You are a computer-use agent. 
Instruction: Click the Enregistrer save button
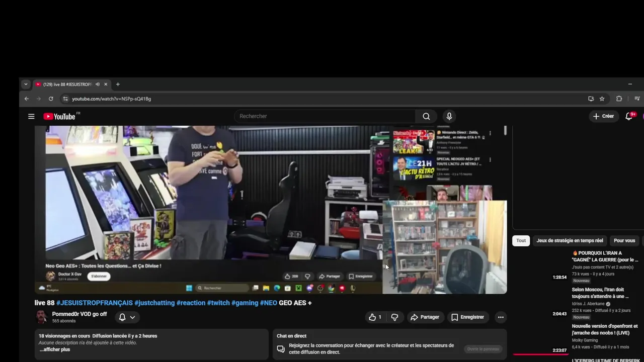pos(467,317)
